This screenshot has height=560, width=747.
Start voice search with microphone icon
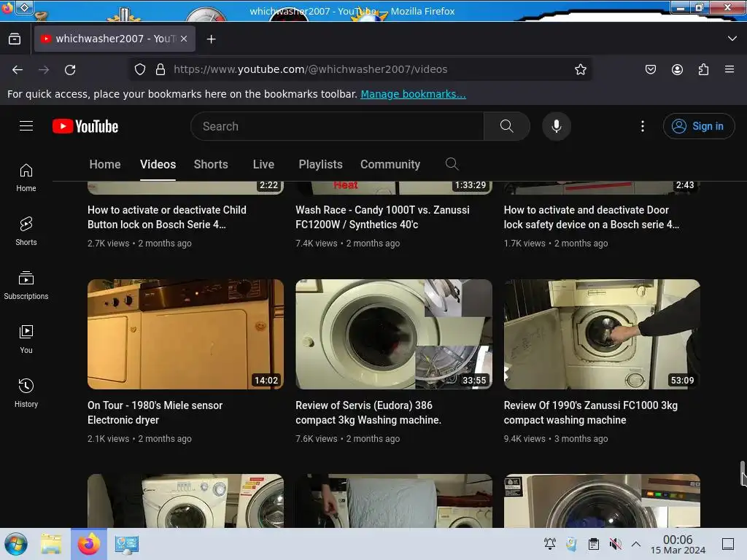[556, 126]
